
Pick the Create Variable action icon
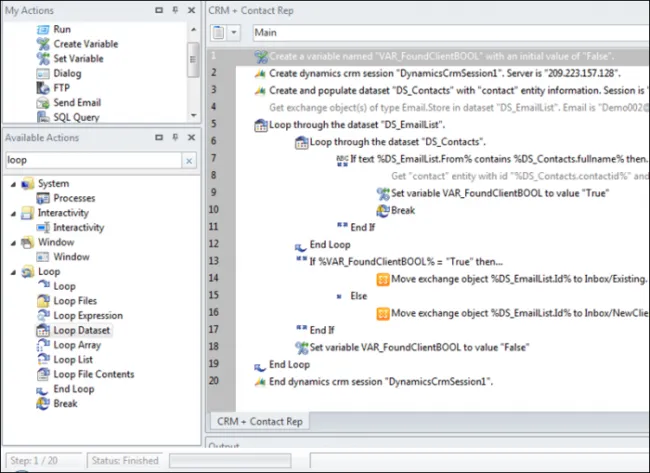coord(43,44)
